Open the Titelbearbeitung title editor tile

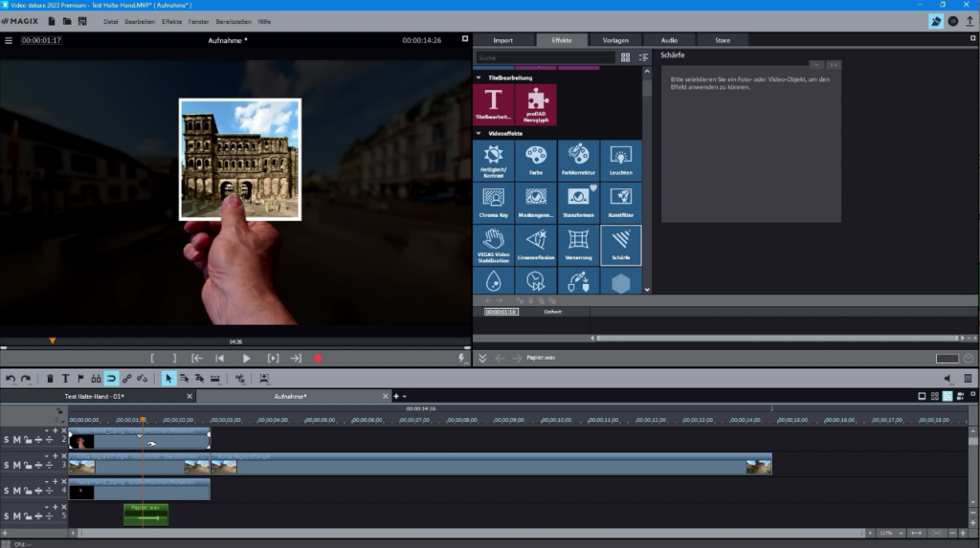point(493,104)
